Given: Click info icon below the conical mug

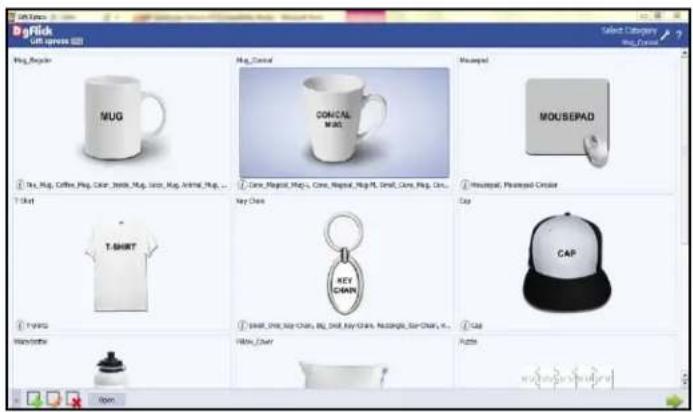Looking at the screenshot, I should tap(242, 184).
